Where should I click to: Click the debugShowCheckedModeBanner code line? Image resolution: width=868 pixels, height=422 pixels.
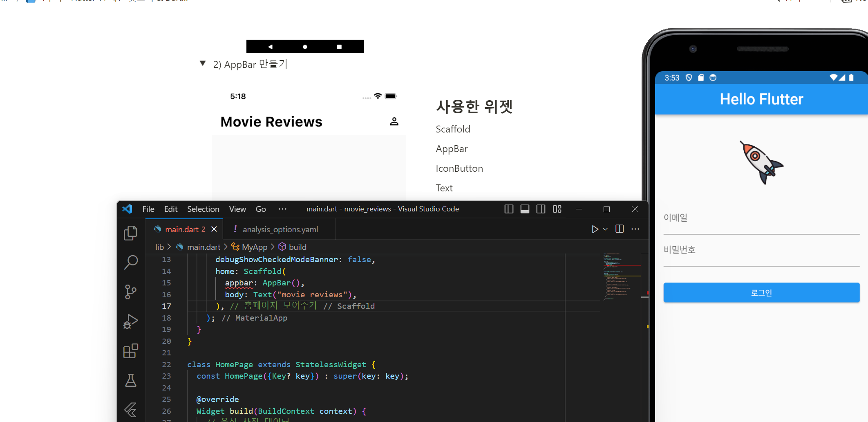click(295, 260)
